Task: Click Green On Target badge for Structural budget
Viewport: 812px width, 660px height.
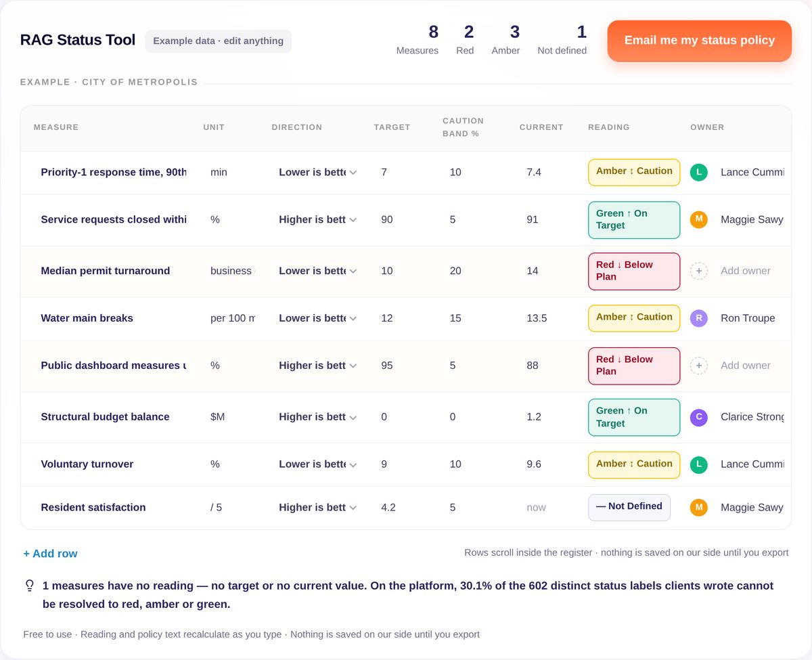Action: (634, 418)
